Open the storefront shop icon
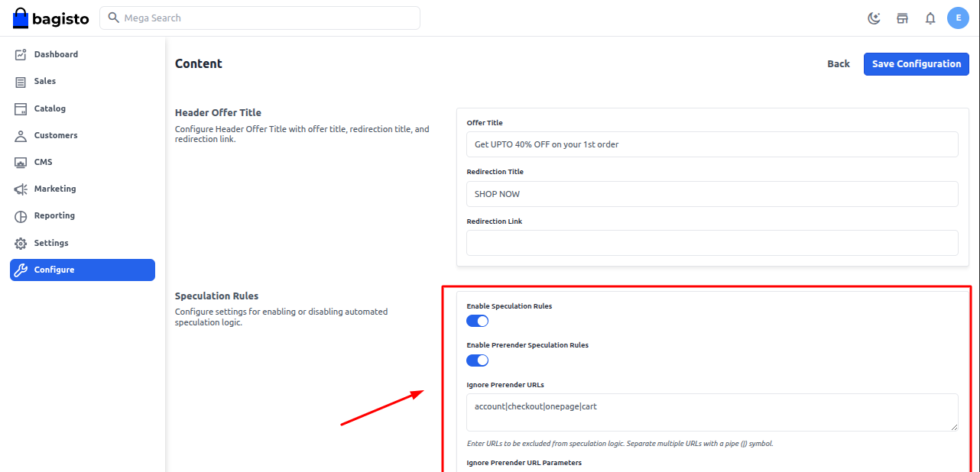Image resolution: width=980 pixels, height=472 pixels. (902, 18)
